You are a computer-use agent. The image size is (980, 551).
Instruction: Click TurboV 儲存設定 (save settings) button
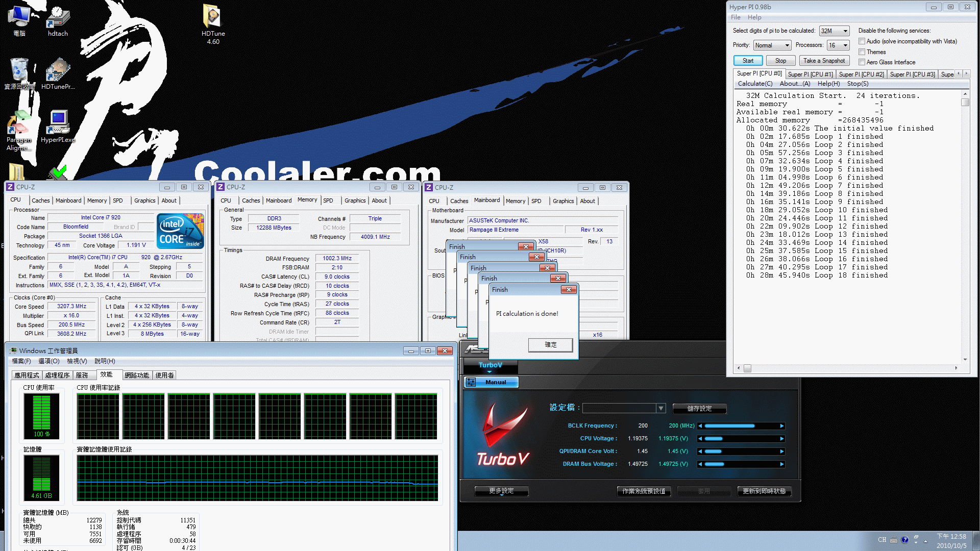point(699,409)
